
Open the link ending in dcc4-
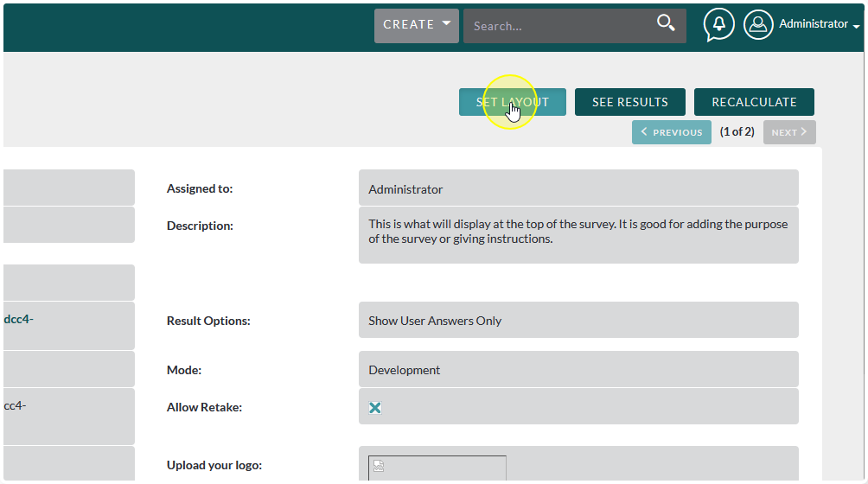click(18, 319)
